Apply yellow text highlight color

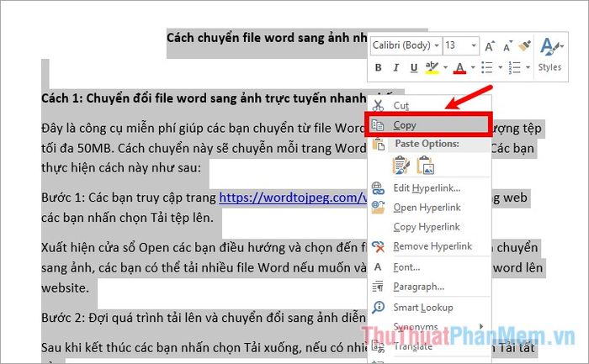click(432, 67)
